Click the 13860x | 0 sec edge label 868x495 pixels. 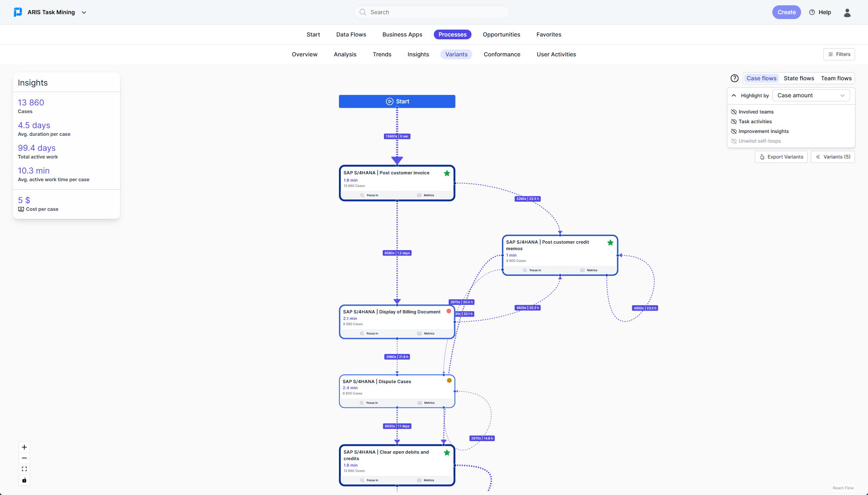[x=397, y=137]
